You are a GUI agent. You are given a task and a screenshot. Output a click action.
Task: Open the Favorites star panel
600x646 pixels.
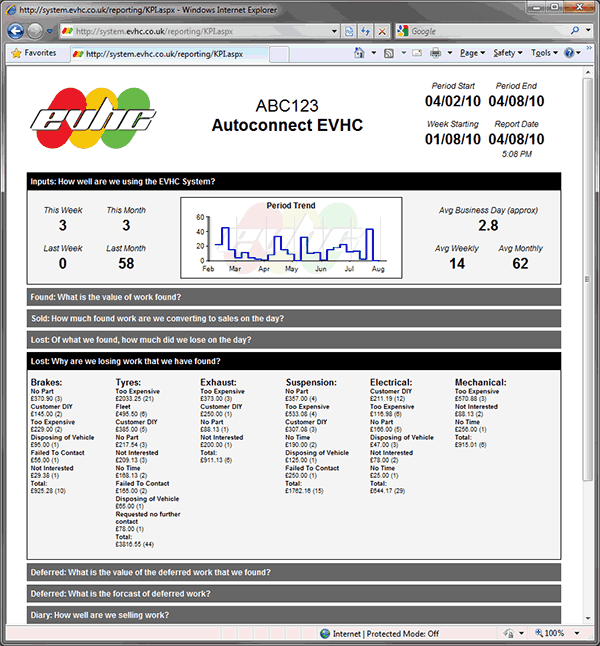point(35,53)
